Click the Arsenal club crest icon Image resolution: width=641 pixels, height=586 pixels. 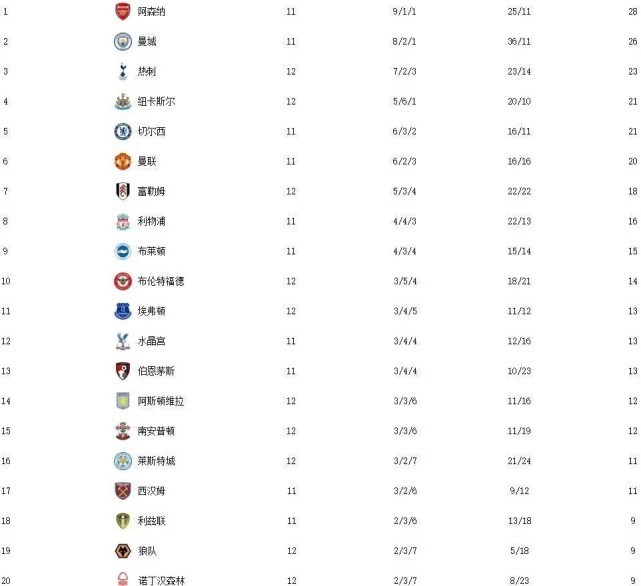[x=122, y=12]
